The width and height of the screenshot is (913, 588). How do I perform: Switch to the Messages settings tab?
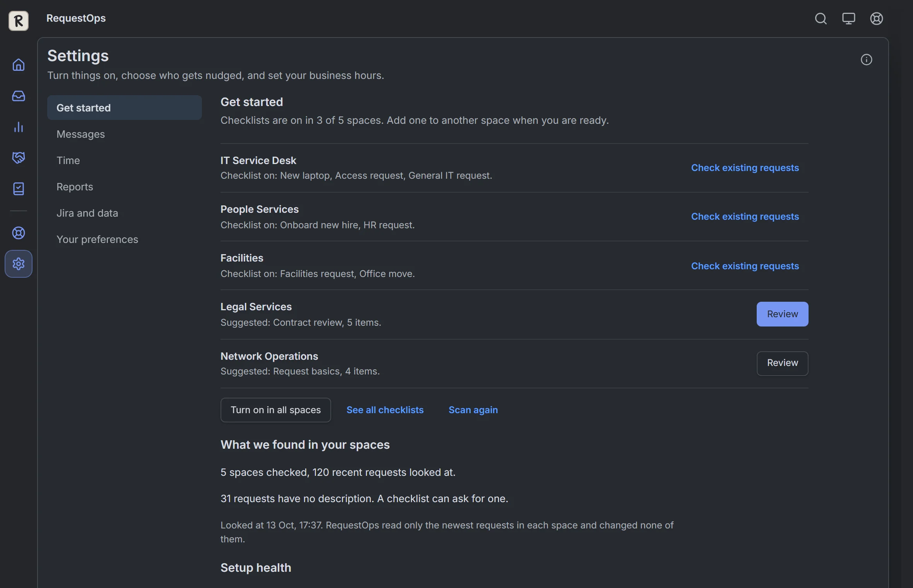coord(124,134)
